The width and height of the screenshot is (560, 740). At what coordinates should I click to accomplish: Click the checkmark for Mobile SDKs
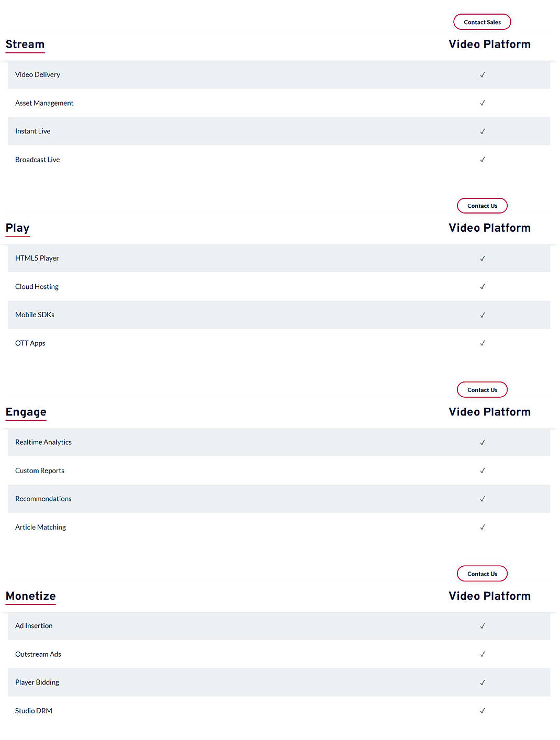(x=482, y=315)
